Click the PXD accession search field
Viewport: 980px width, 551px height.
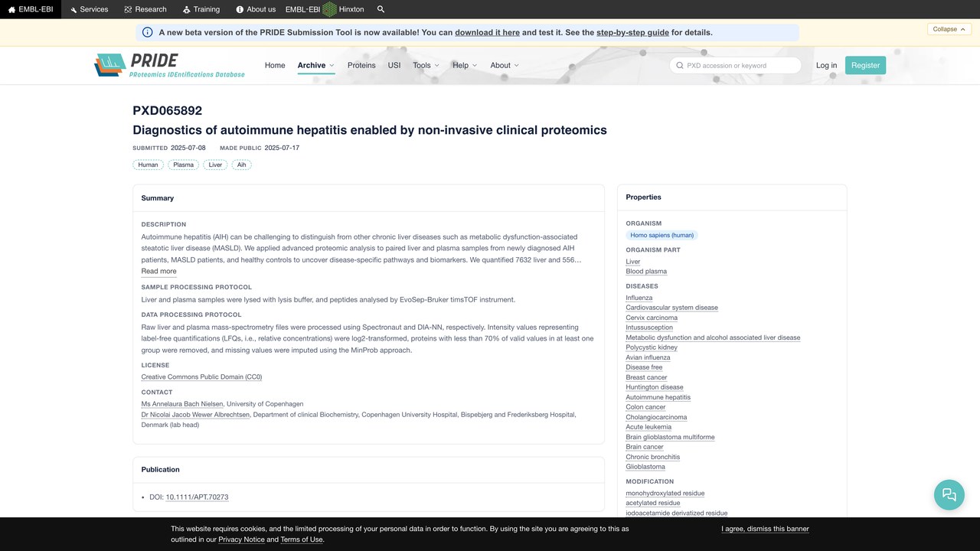pyautogui.click(x=736, y=65)
